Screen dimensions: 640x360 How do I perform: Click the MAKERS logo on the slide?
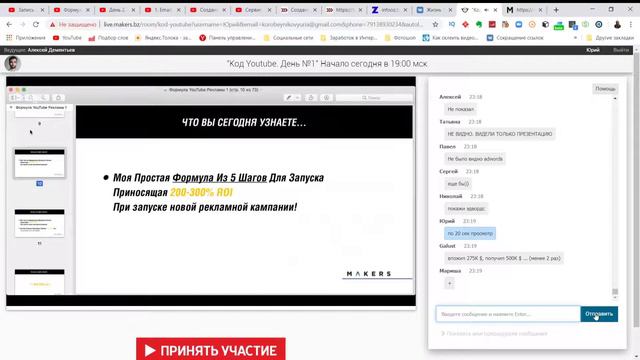(x=369, y=274)
